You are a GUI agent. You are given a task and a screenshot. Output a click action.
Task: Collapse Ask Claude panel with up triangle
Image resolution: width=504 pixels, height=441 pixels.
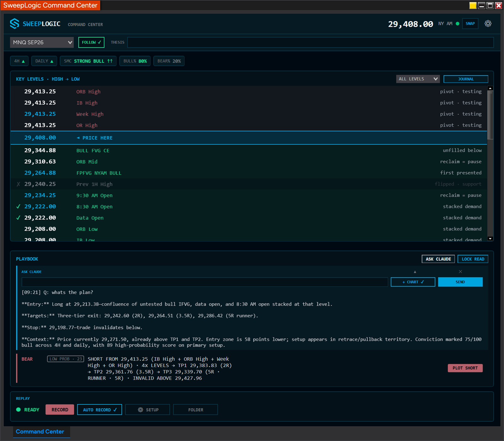pyautogui.click(x=415, y=272)
